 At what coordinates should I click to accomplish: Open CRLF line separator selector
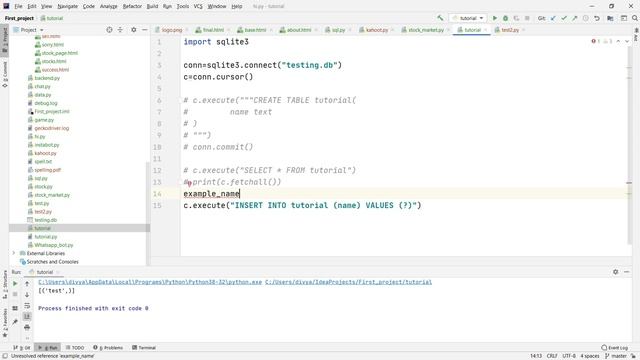[552, 356]
